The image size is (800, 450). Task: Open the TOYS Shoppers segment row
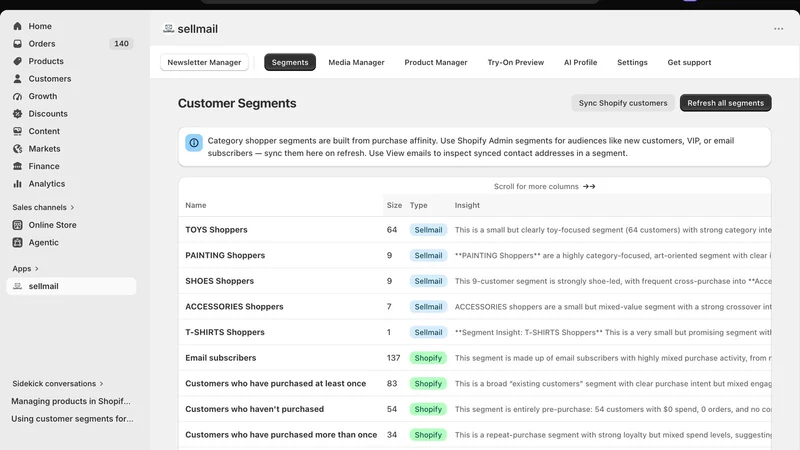coord(474,230)
